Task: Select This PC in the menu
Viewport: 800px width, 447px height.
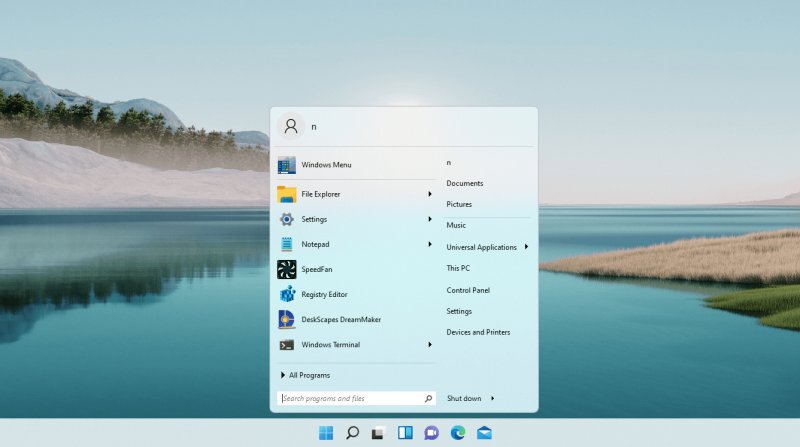Action: click(458, 268)
